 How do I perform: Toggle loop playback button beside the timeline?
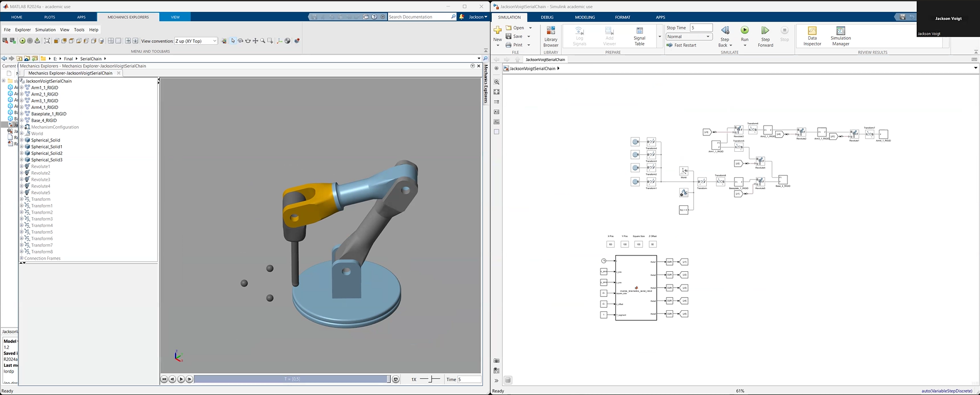click(395, 379)
